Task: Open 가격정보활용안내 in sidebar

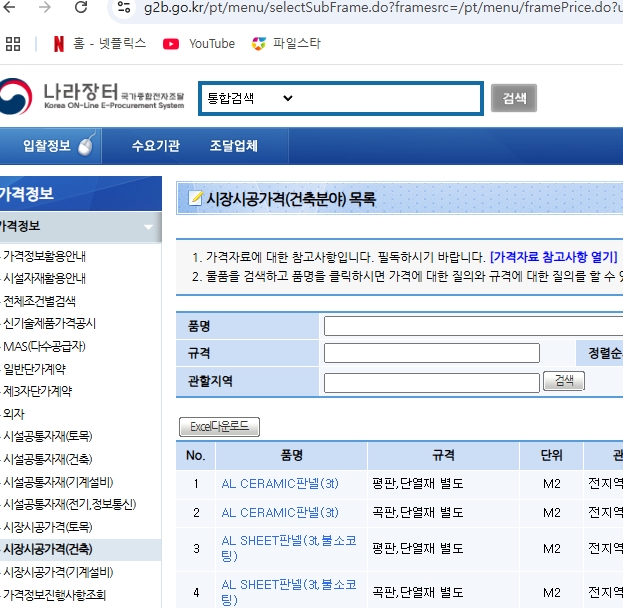Action: (44, 256)
